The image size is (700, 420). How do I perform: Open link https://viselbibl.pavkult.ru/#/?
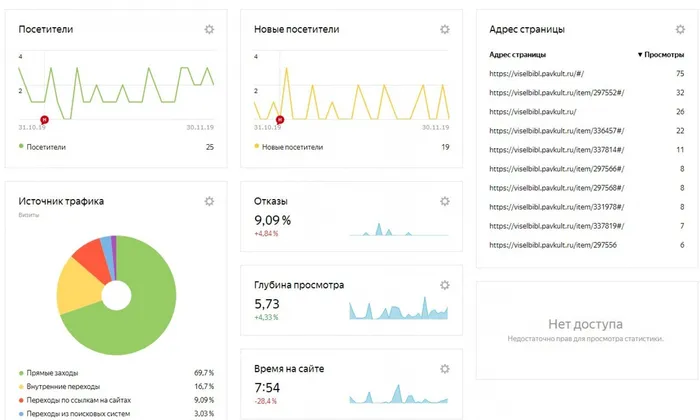pos(537,74)
